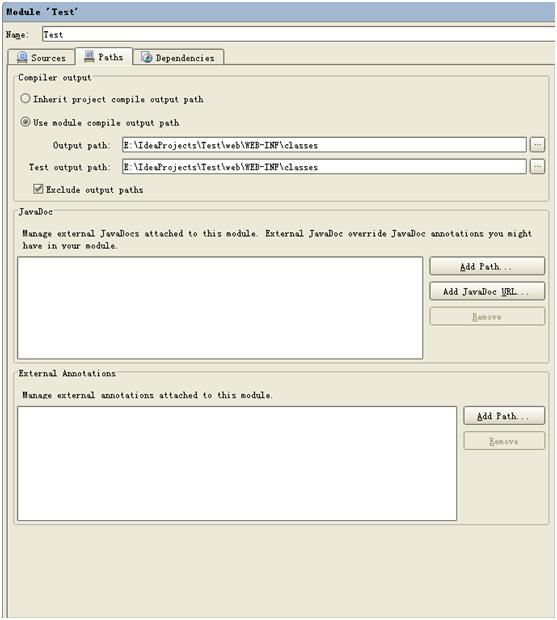Viewport: 557px width, 620px height.
Task: Click inside the Test output path field
Action: 324,167
